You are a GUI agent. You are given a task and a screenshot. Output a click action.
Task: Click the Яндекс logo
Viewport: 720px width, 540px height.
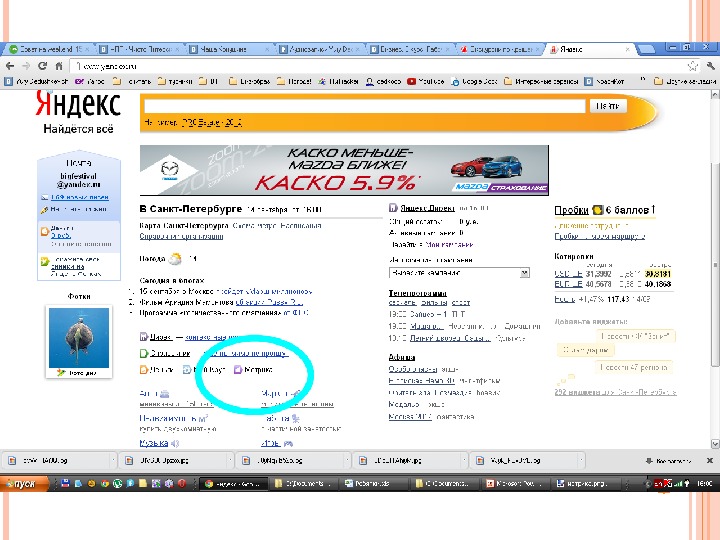tap(78, 104)
